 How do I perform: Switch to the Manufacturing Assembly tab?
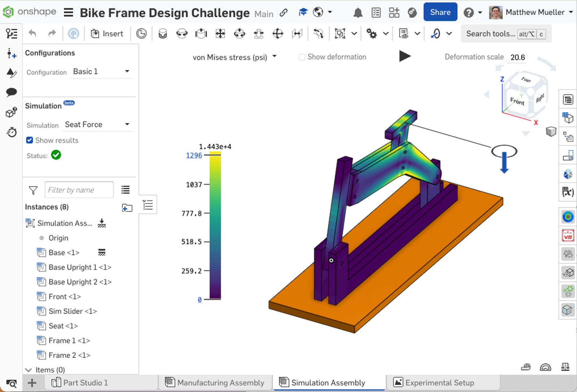(215, 383)
